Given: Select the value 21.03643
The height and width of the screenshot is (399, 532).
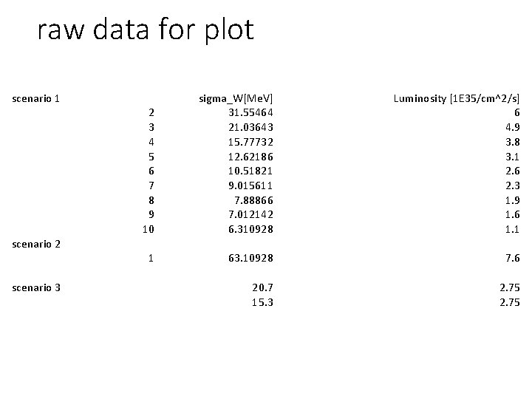Looking at the screenshot, I should 250,127.
